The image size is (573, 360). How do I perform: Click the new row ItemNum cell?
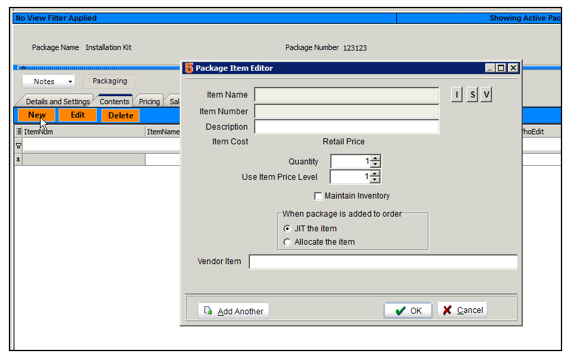(84, 160)
